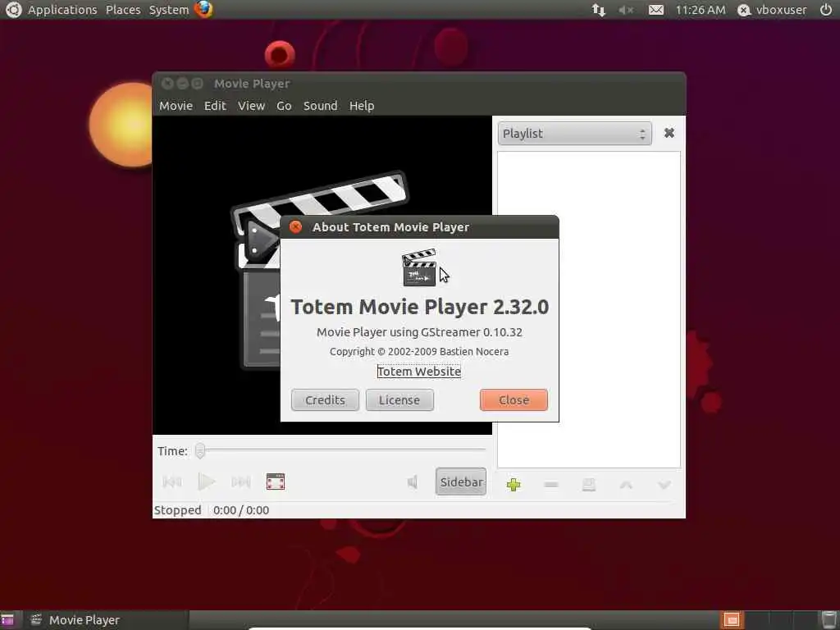Close About dialog via red title bar button

click(295, 227)
